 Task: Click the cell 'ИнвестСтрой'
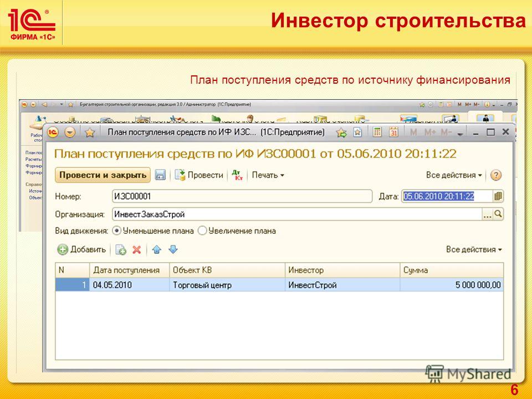tap(342, 285)
